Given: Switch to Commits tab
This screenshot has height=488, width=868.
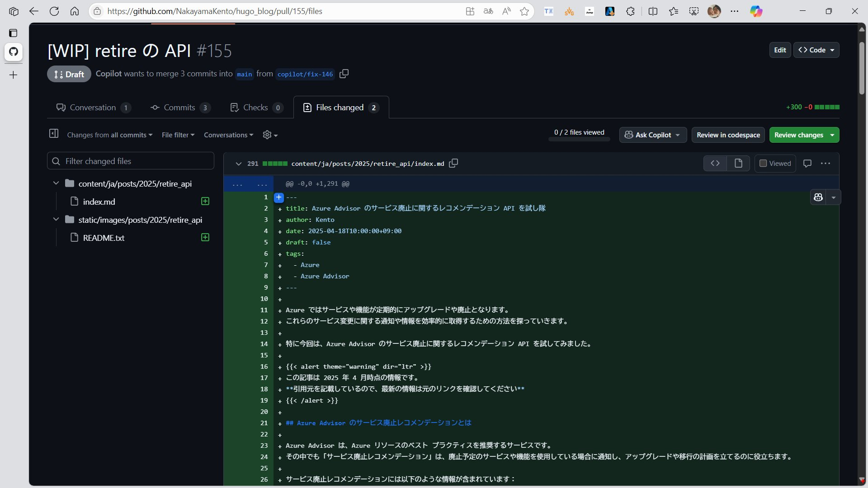Looking at the screenshot, I should (x=179, y=108).
